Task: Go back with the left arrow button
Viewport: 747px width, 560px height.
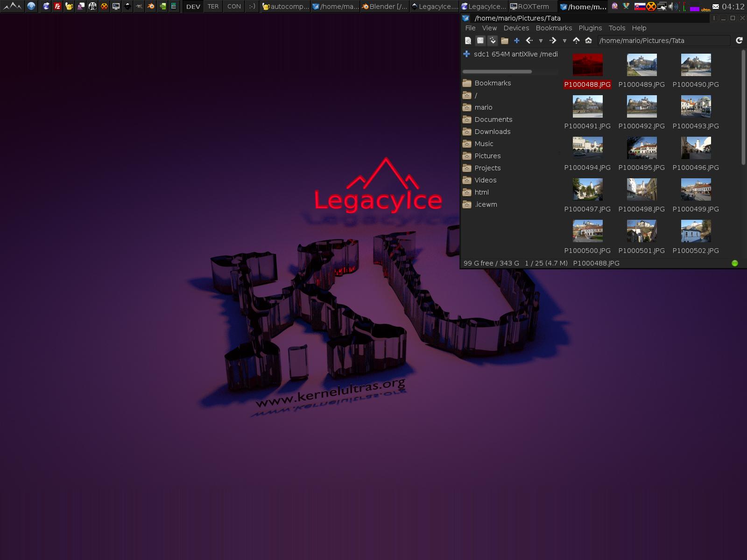Action: pos(529,41)
